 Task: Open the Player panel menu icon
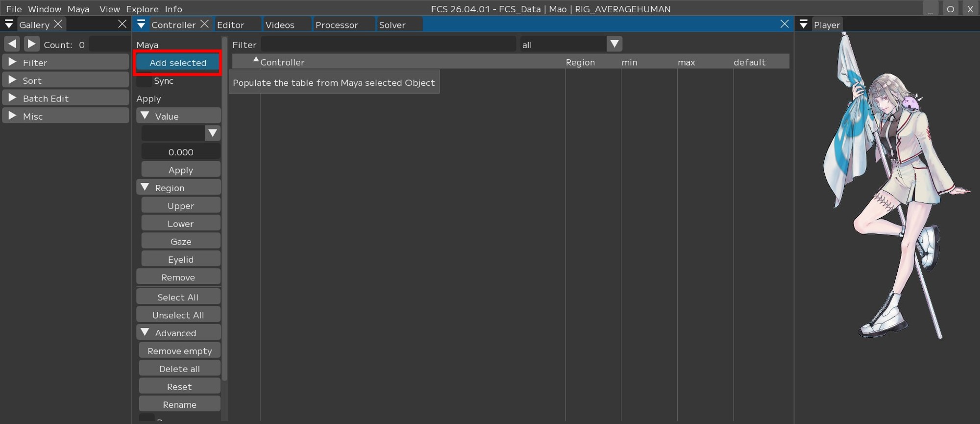click(x=803, y=25)
